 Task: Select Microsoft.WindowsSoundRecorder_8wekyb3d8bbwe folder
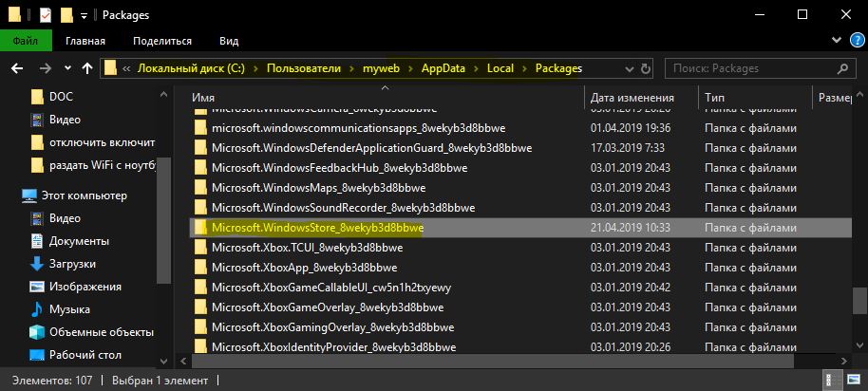[343, 208]
